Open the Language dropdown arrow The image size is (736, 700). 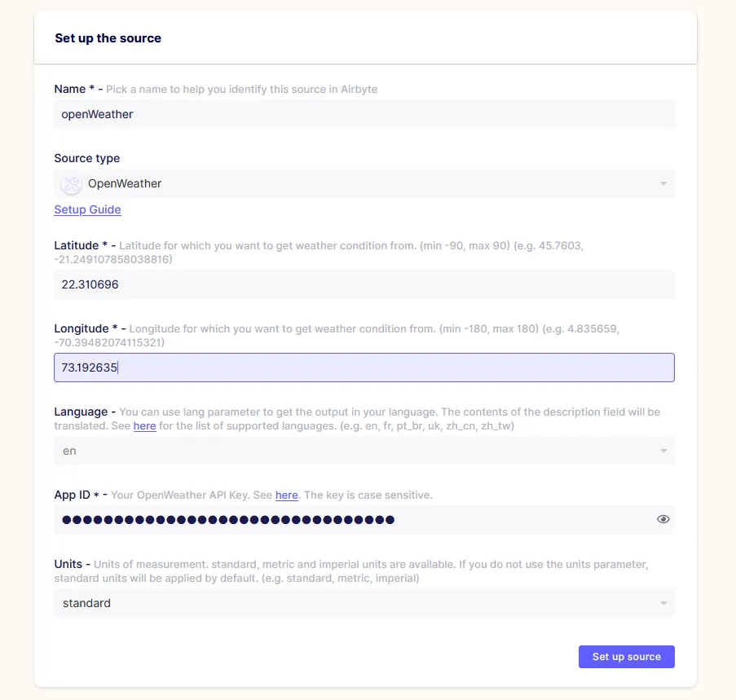pos(663,451)
